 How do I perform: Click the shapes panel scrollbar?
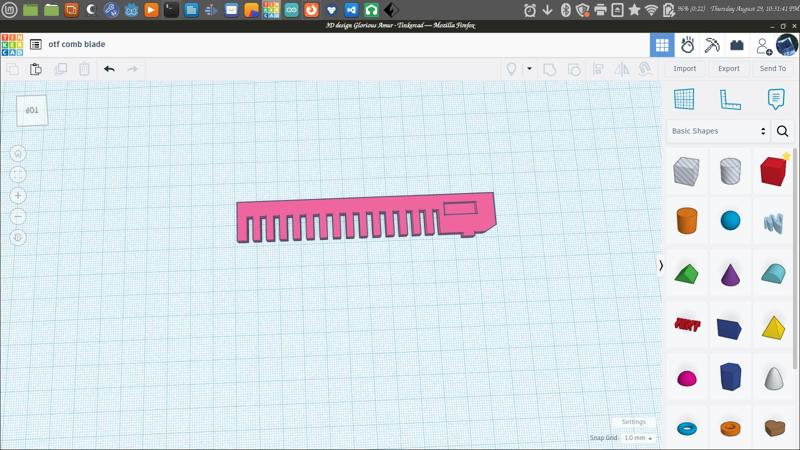click(x=795, y=259)
